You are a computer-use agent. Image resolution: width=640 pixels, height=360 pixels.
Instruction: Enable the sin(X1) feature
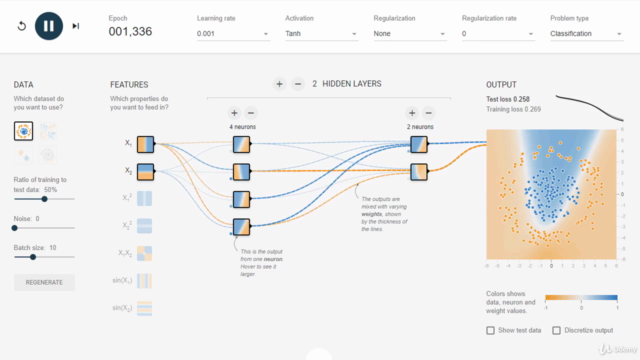pos(144,281)
